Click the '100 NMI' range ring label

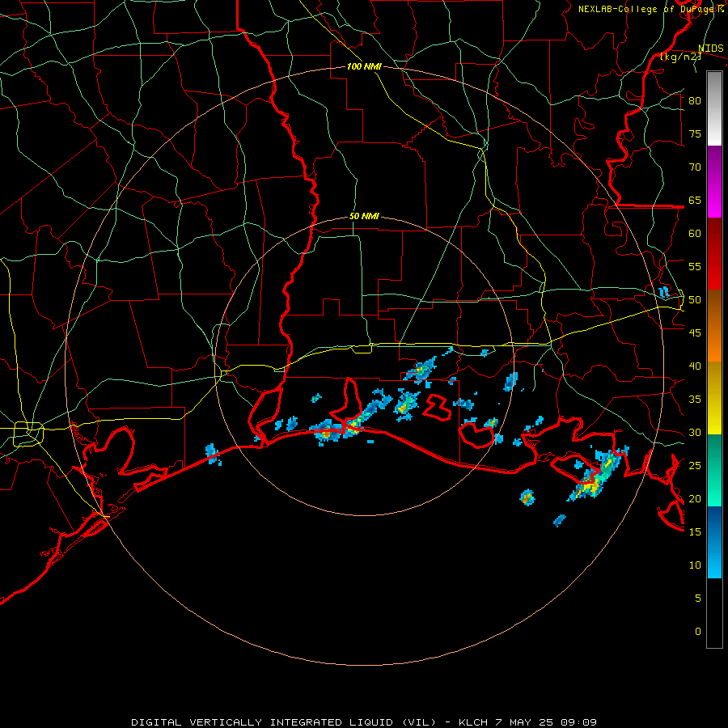[365, 66]
